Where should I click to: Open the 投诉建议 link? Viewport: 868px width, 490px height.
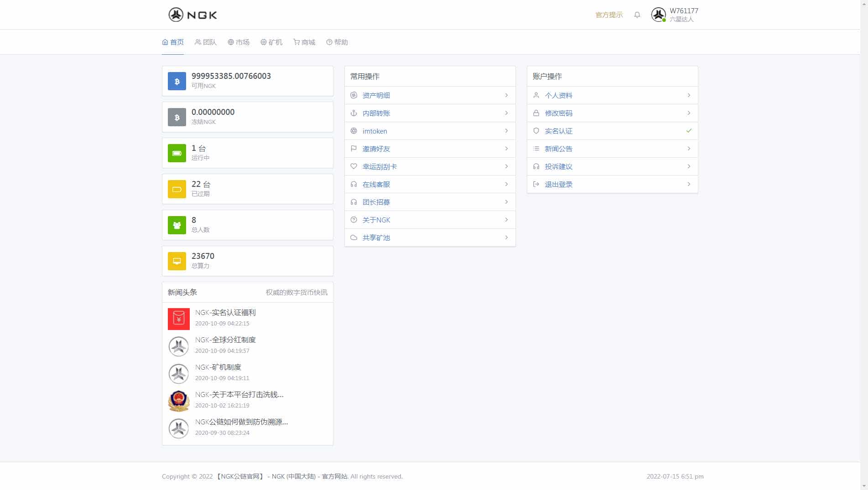559,166
